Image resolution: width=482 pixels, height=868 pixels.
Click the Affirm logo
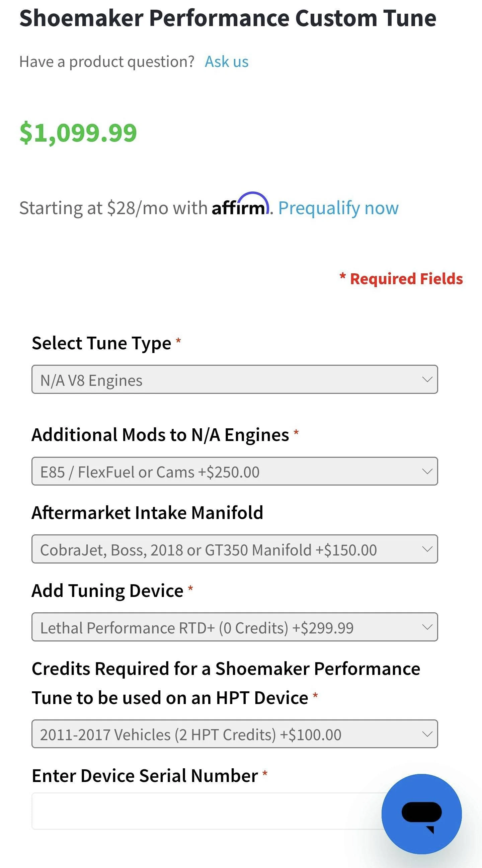click(x=241, y=204)
